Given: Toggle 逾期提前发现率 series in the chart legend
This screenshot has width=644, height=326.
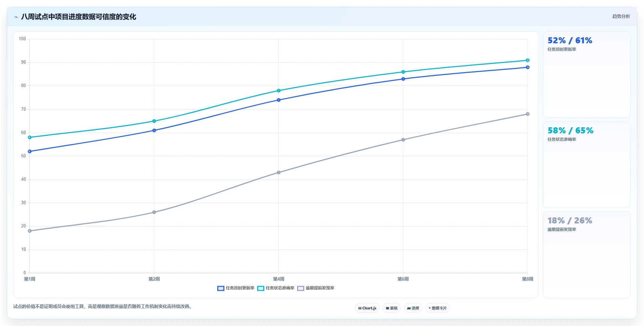Looking at the screenshot, I should (316, 288).
